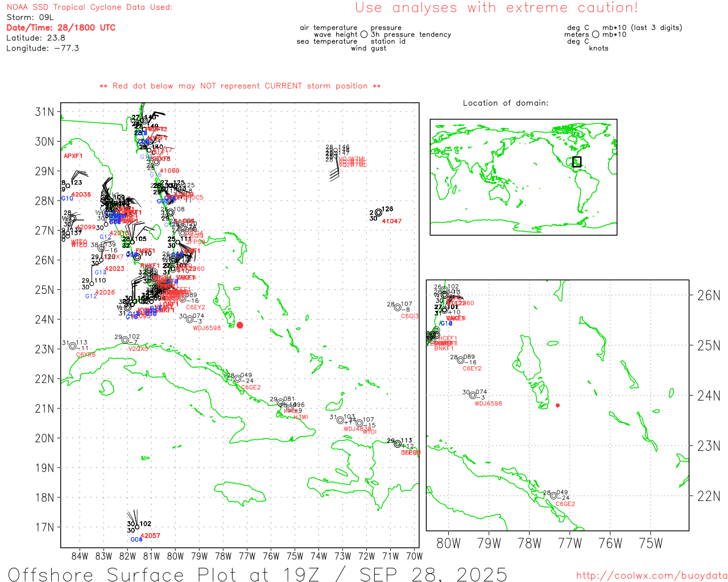Viewport: 728px width, 582px height.
Task: Click the V2QX5 ship station marker
Action: 125,340
